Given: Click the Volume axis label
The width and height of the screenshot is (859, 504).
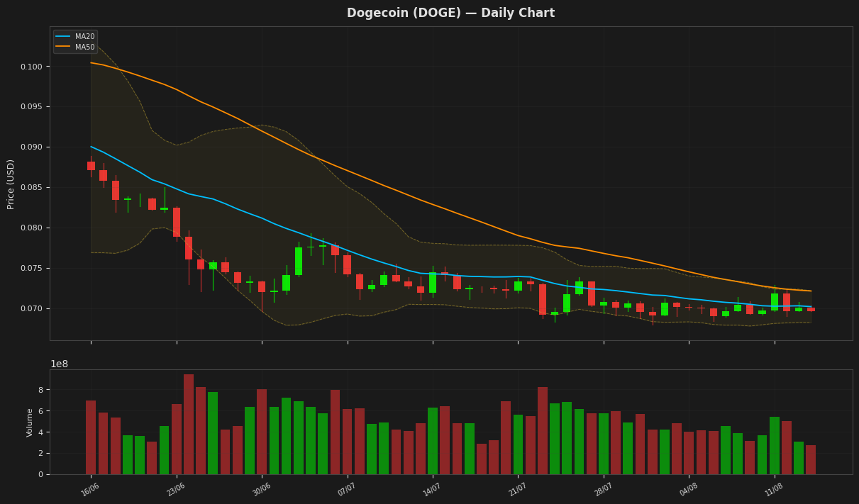Looking at the screenshot, I should coord(30,422).
